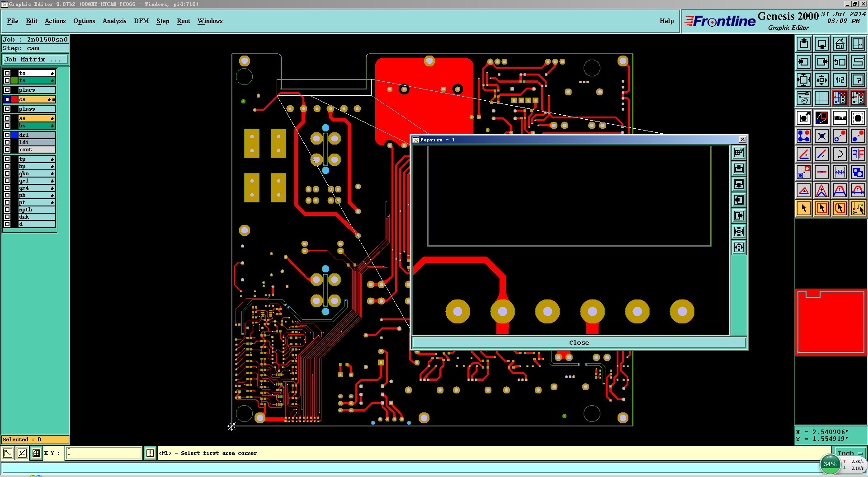Image resolution: width=868 pixels, height=477 pixels.
Task: Click the zoom in arrows icon
Action: tap(804, 80)
